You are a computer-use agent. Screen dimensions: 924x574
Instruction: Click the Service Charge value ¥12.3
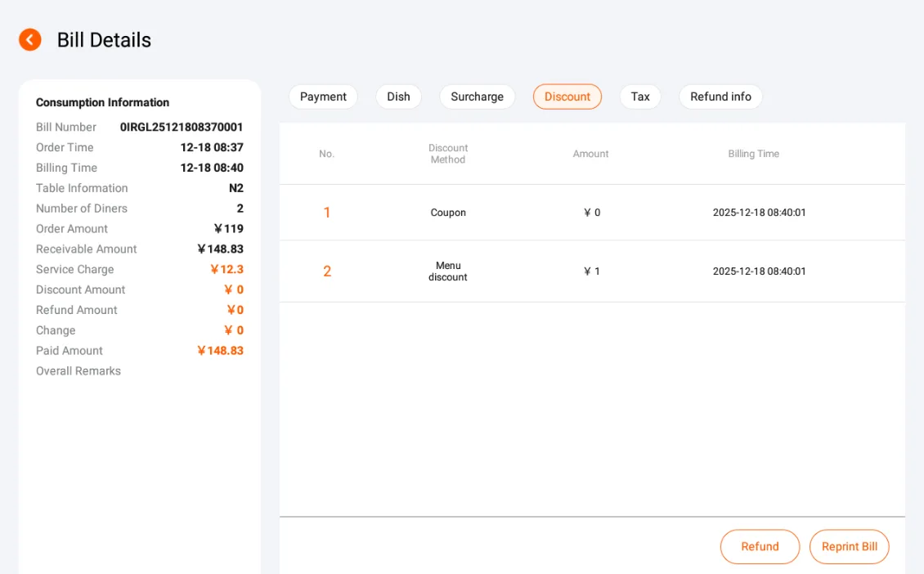coord(227,269)
